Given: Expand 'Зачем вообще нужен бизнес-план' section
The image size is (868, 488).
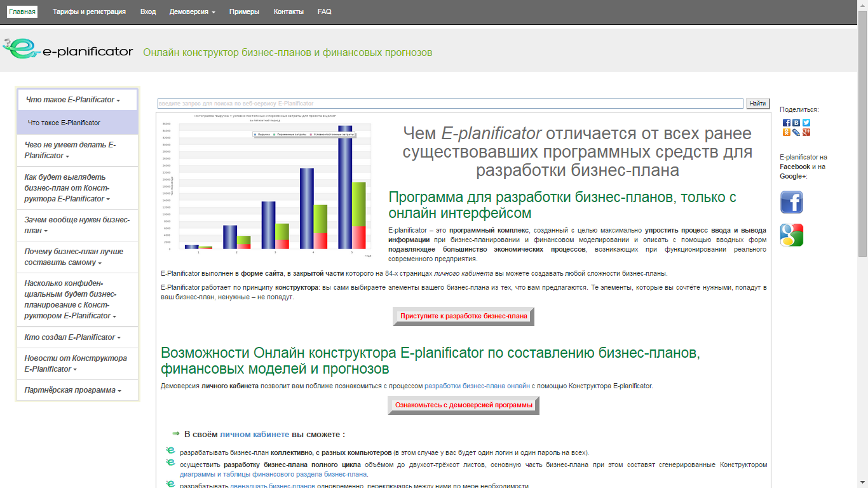Looking at the screenshot, I should pos(77,225).
